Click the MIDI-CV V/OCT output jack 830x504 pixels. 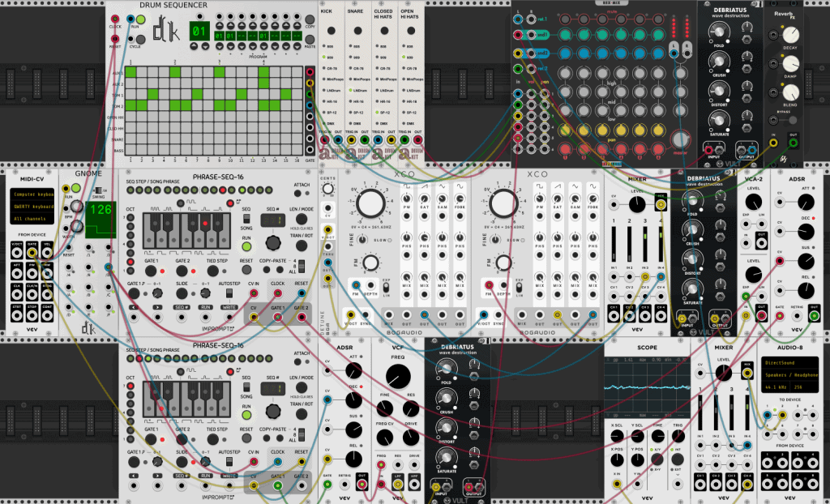pyautogui.click(x=17, y=253)
